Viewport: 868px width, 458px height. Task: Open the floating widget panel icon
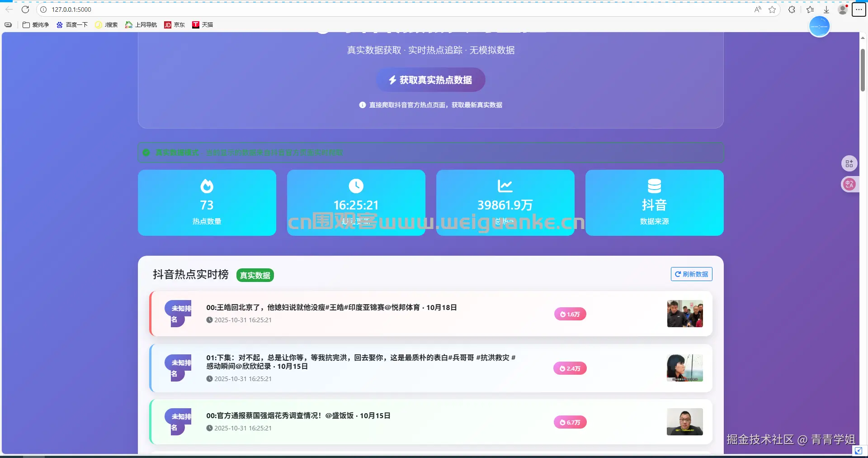point(849,163)
